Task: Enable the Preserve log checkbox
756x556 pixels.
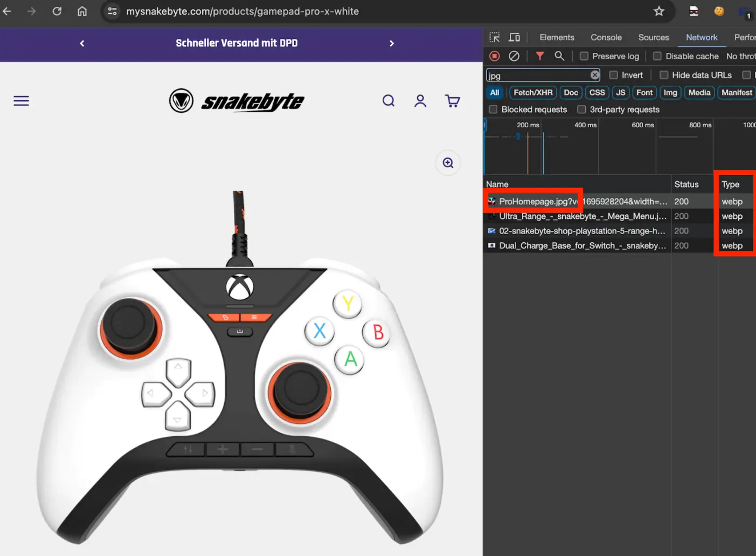Action: tap(584, 56)
